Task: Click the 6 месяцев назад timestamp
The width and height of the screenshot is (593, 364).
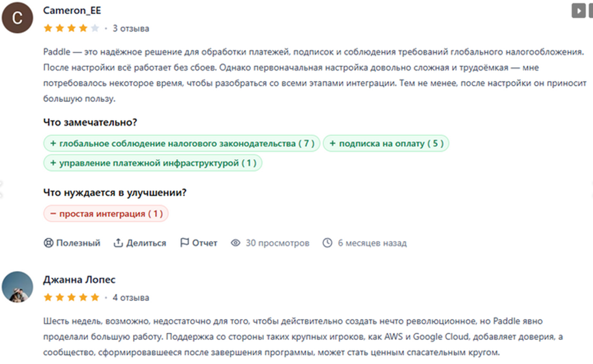Action: [372, 243]
